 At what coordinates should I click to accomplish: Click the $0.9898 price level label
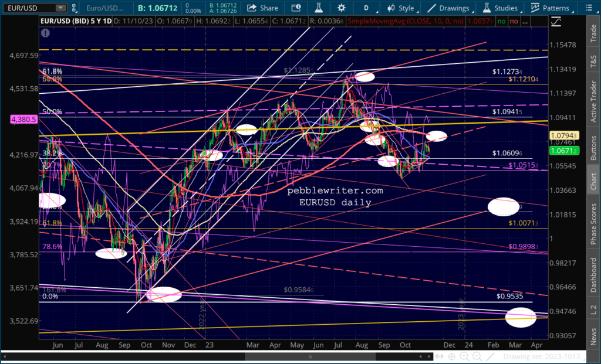tap(523, 247)
